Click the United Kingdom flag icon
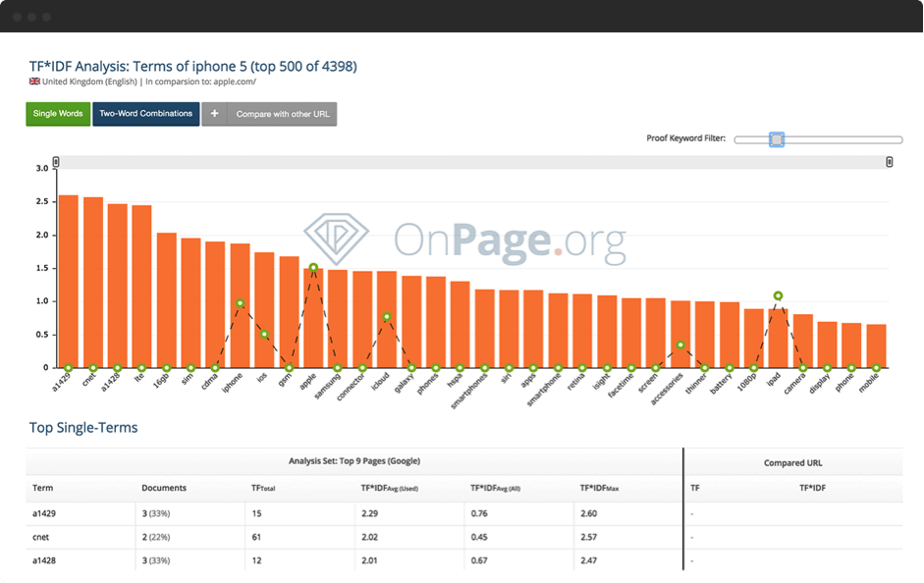Image resolution: width=924 pixels, height=583 pixels. click(34, 82)
